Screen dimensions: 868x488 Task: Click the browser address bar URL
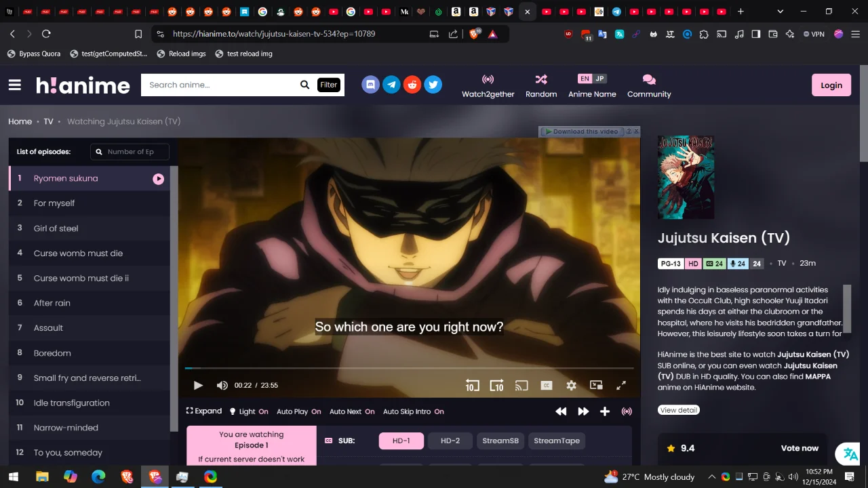point(274,34)
